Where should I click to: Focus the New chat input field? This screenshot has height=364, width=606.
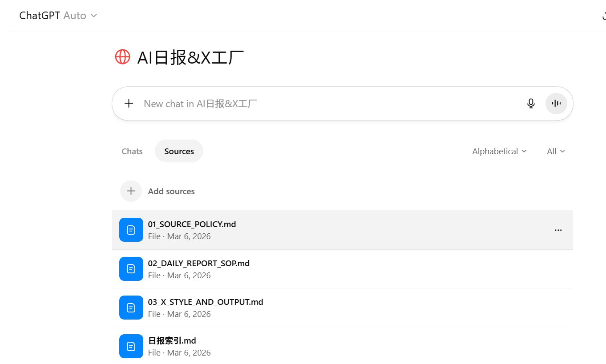point(329,104)
